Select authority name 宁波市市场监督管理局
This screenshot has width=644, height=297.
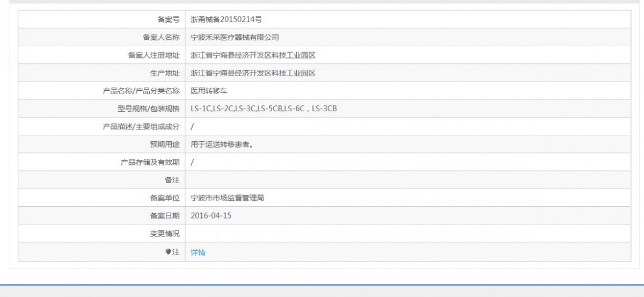click(228, 198)
